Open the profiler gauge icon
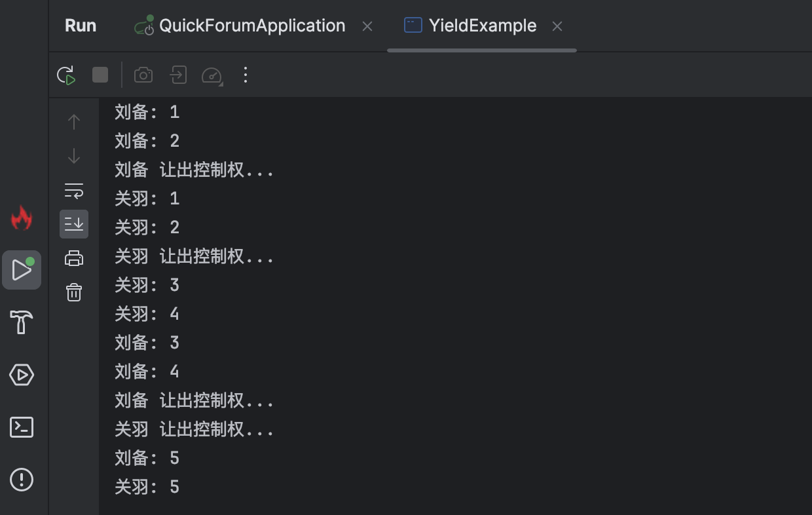The image size is (812, 515). 212,75
